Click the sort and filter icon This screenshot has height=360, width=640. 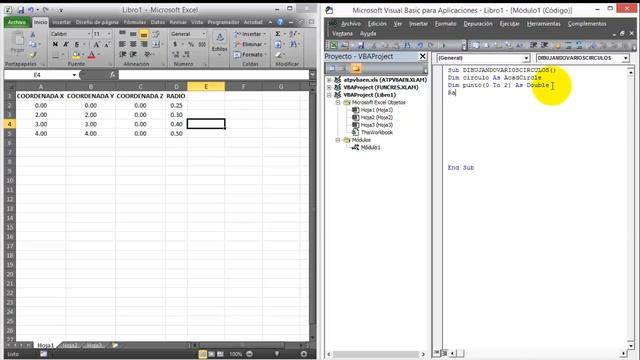point(293,34)
